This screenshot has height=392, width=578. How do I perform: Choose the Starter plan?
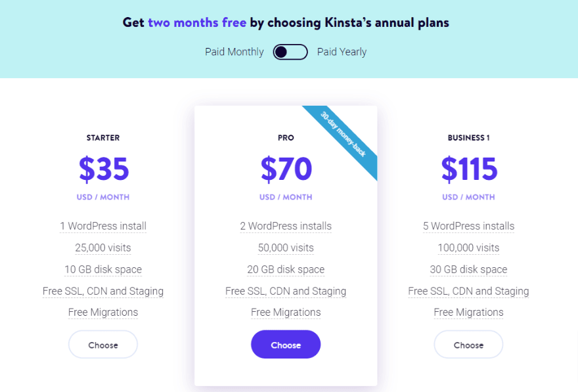[103, 345]
